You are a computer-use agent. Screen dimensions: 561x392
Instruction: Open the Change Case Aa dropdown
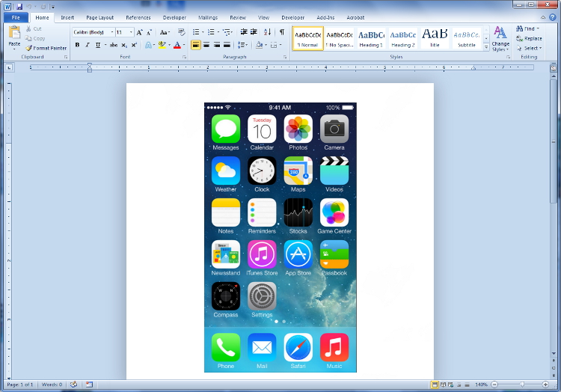[165, 32]
